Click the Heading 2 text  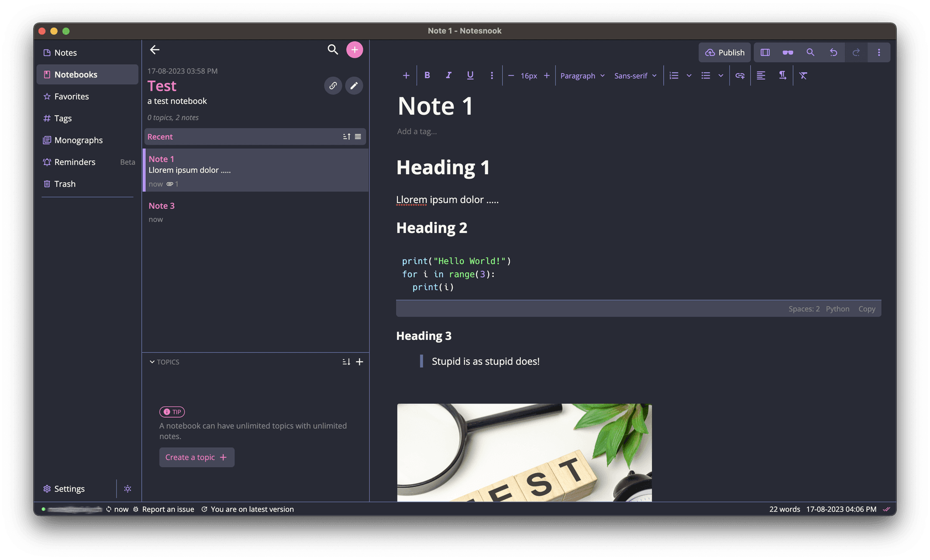(x=432, y=228)
